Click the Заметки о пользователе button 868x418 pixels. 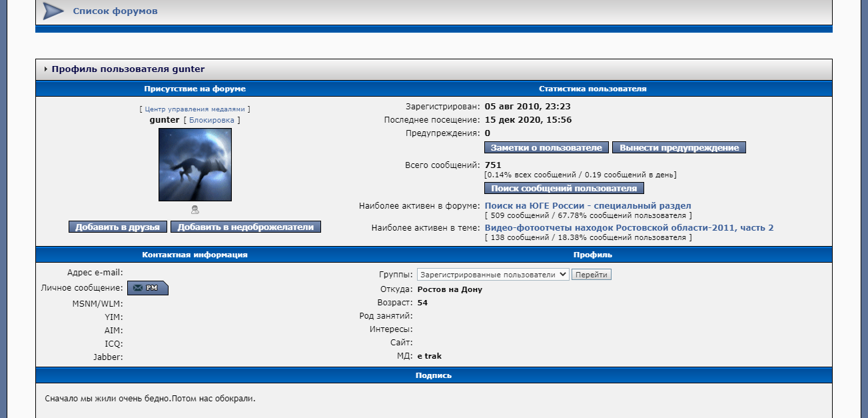[546, 147]
